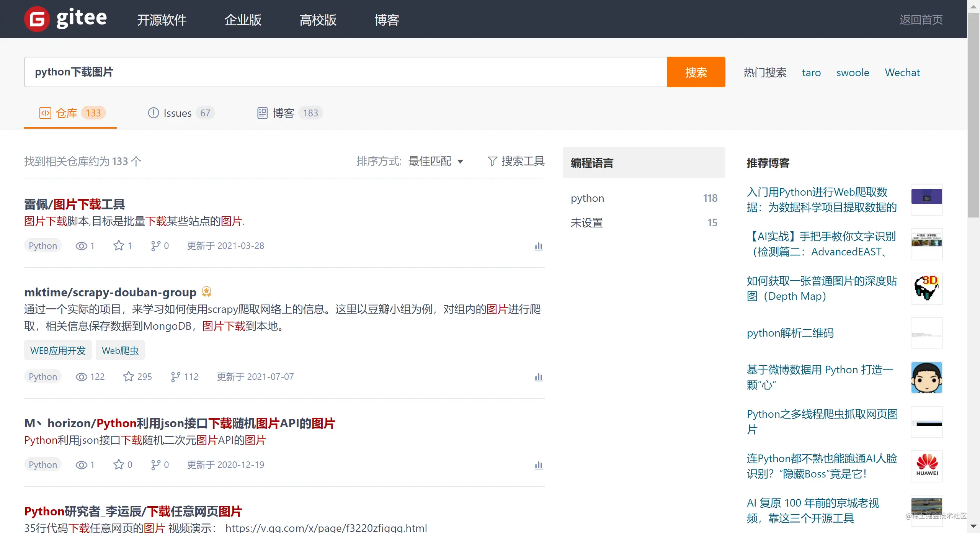Click Python language label on 雷佩/图片下载工具
Viewport: 980px width, 533px height.
point(43,246)
